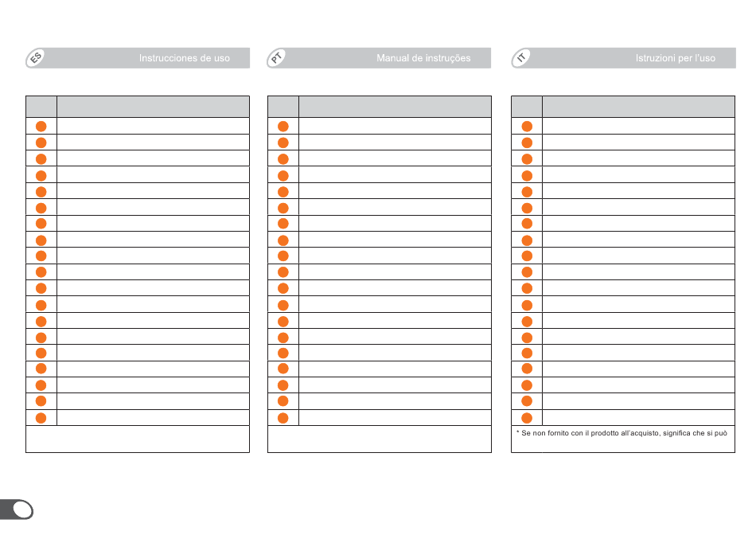Select last orange circle in Portuguese table
The height and width of the screenshot is (535, 756).
point(283,418)
